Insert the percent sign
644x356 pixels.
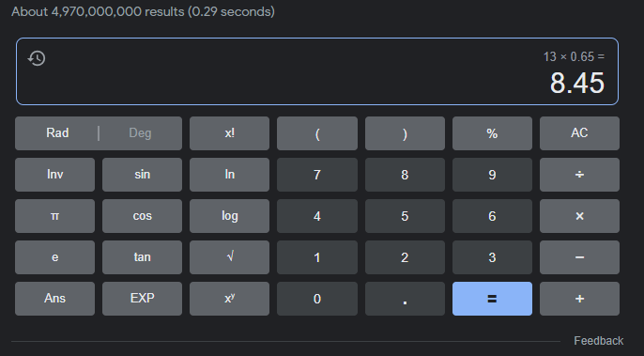coord(492,133)
